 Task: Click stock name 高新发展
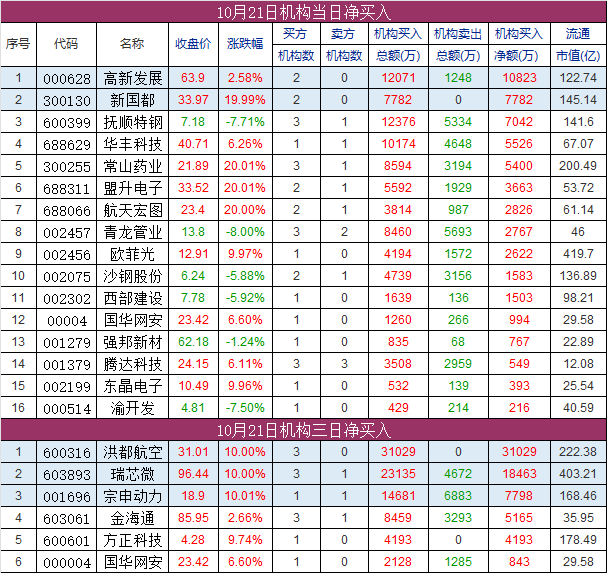[x=132, y=79]
